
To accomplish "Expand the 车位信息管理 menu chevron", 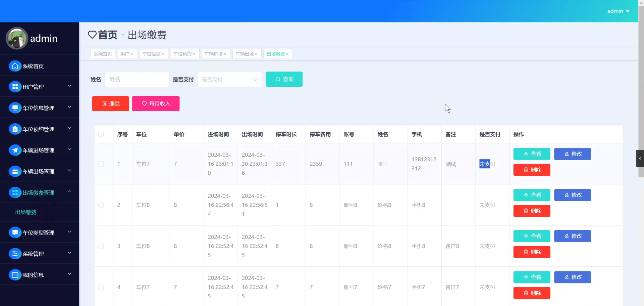I will (x=70, y=107).
